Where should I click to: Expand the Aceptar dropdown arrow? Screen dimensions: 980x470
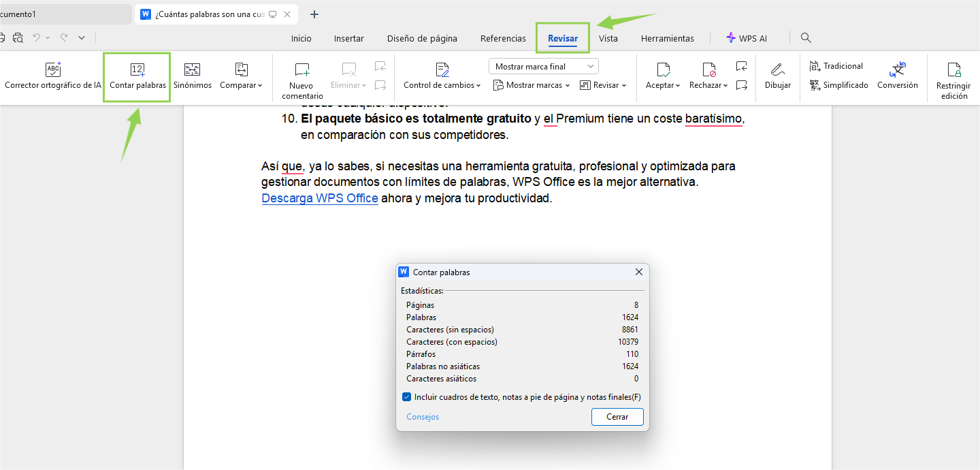pos(678,86)
